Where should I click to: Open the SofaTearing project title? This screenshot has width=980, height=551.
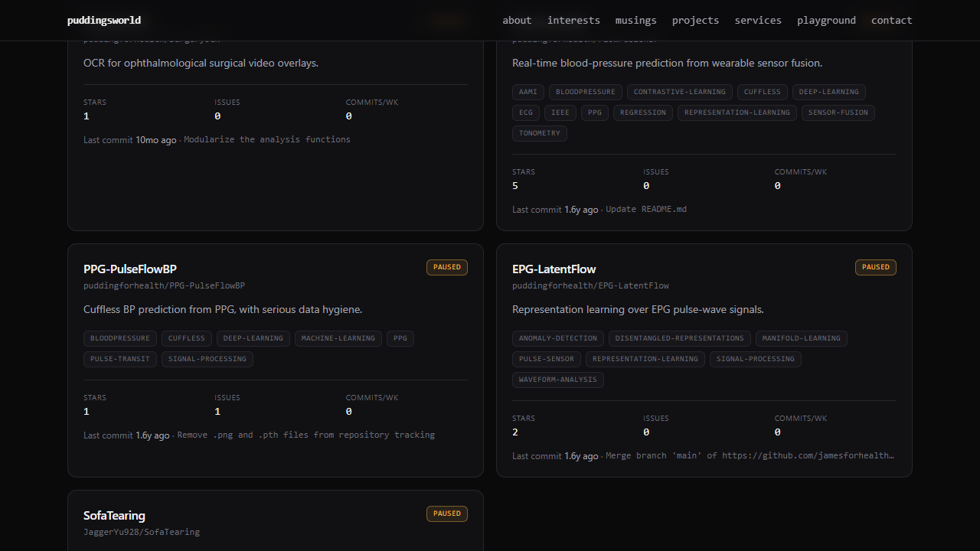[114, 516]
